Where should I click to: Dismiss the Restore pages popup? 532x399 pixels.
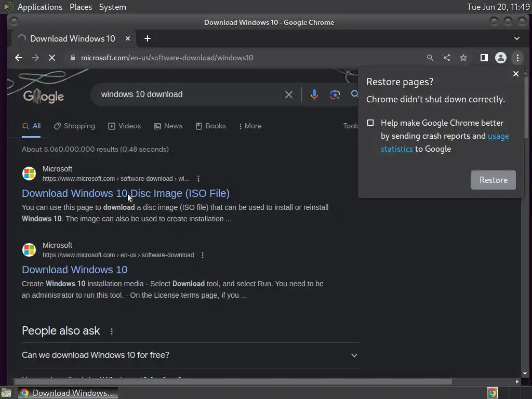coord(516,74)
